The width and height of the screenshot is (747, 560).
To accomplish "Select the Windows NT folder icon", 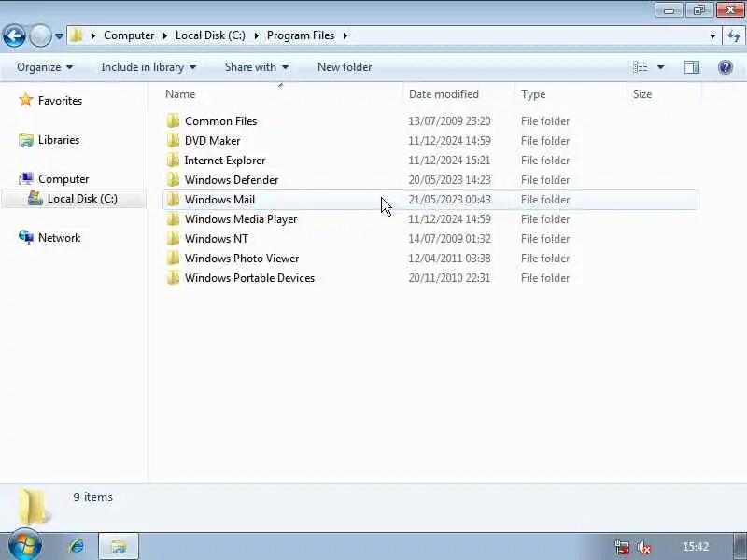I will tap(173, 238).
